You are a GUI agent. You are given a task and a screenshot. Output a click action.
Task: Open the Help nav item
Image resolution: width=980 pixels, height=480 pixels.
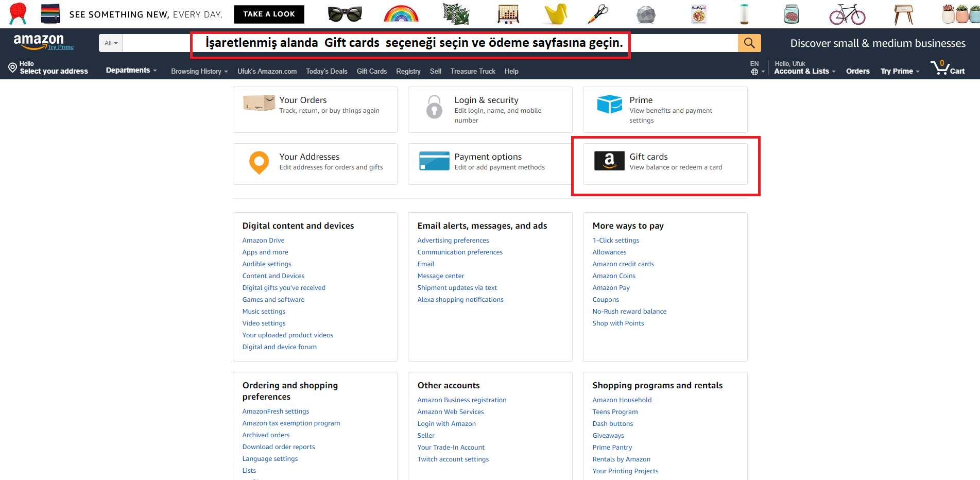tap(511, 72)
